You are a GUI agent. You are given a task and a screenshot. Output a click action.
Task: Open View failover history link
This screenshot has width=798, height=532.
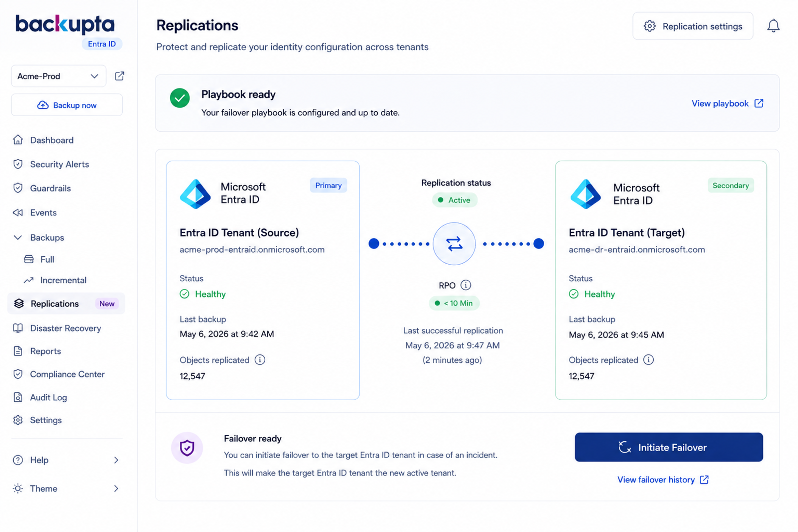click(663, 480)
